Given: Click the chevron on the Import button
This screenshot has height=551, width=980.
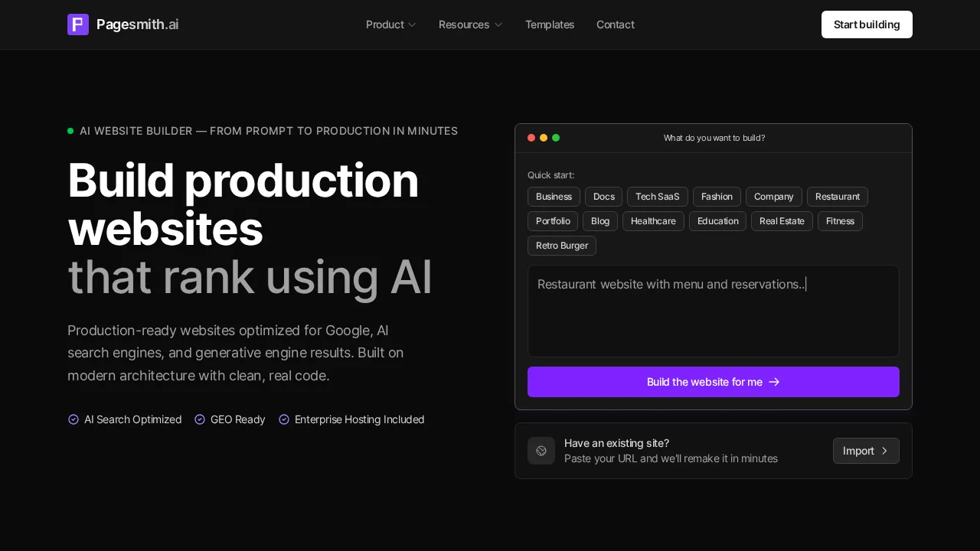Looking at the screenshot, I should point(884,451).
